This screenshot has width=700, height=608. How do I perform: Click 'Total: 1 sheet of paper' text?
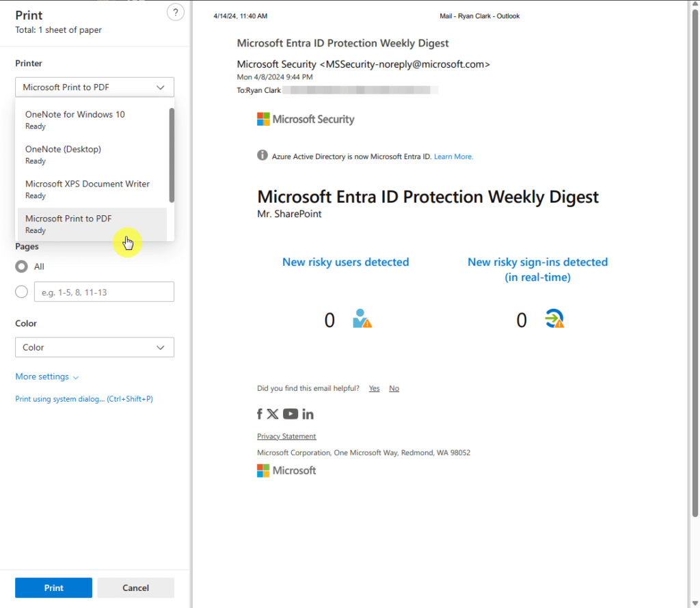tap(59, 30)
